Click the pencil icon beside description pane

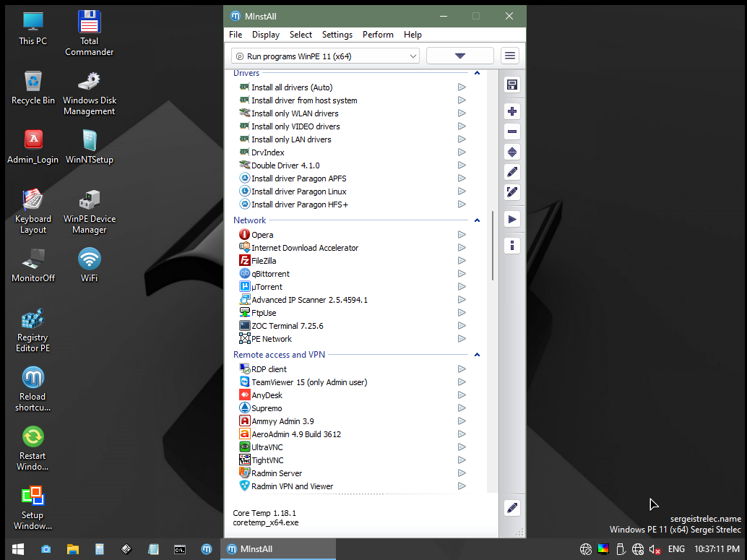point(512,507)
